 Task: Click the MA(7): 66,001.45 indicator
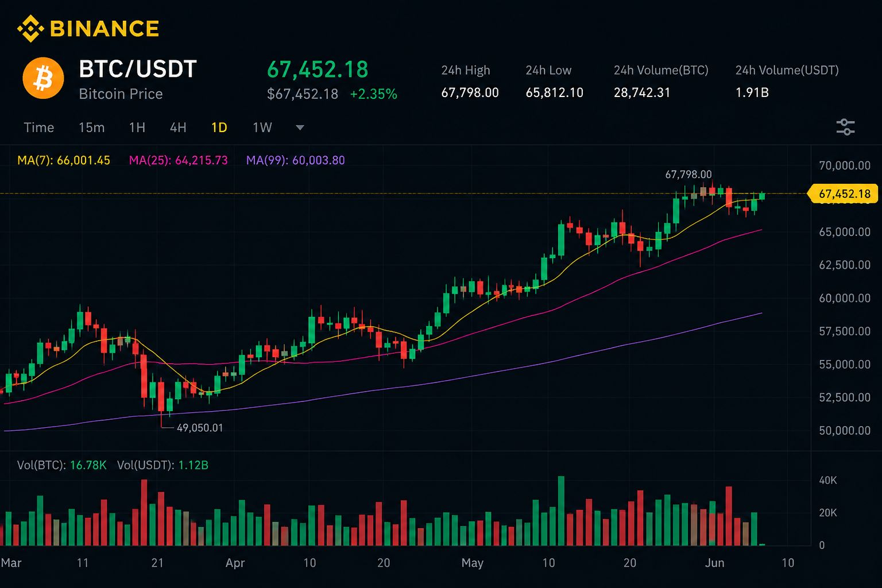tap(64, 160)
